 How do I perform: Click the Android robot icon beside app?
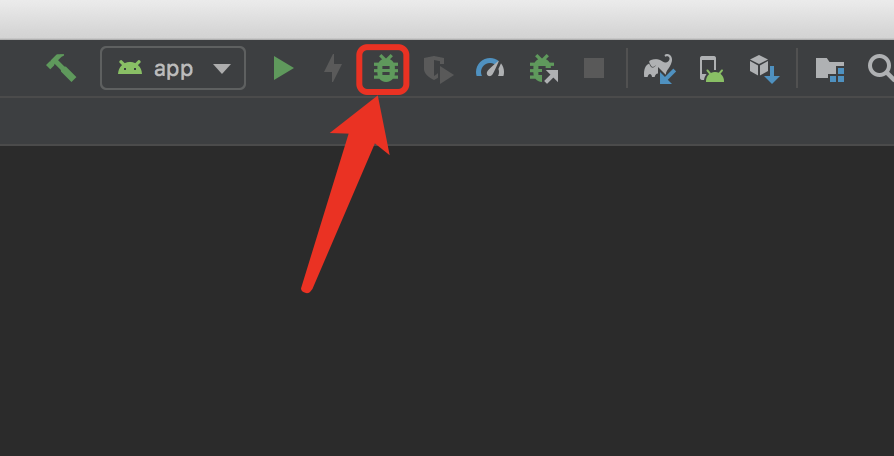click(x=130, y=68)
